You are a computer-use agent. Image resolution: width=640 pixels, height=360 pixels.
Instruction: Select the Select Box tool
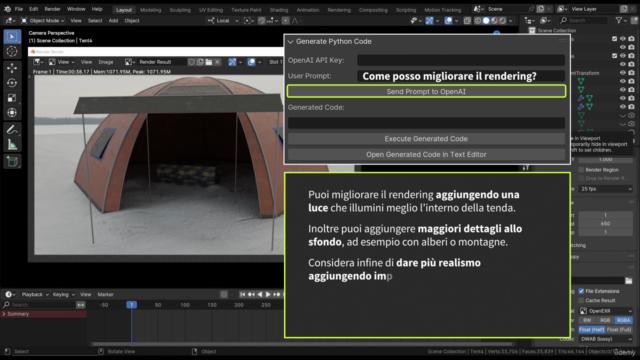pyautogui.click(x=12, y=37)
